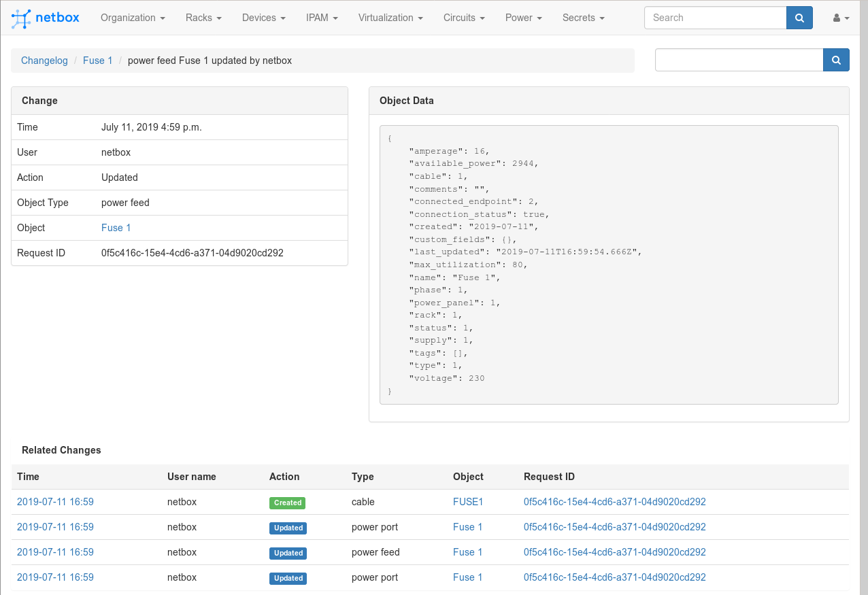Open the user account menu icon
The width and height of the screenshot is (868, 595).
(841, 18)
